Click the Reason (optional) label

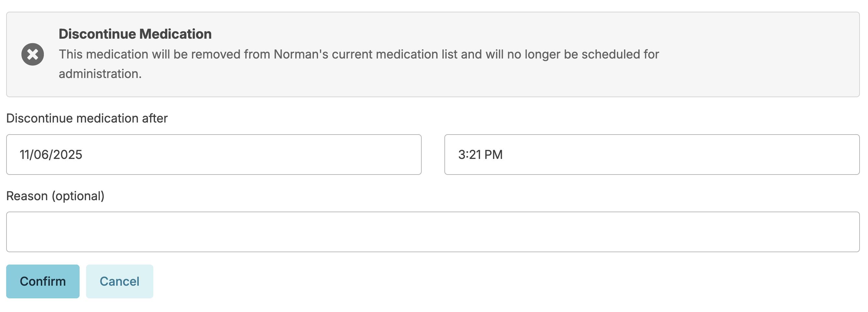pyautogui.click(x=55, y=196)
